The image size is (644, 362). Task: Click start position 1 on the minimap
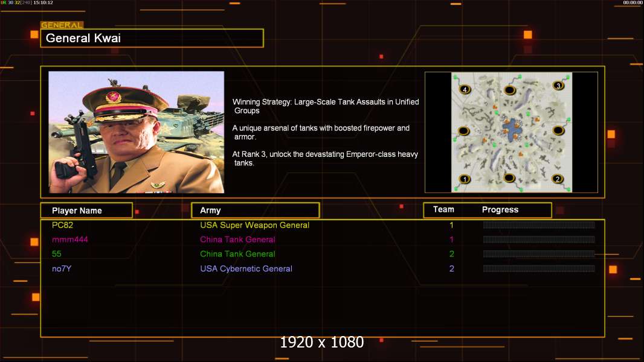click(x=465, y=179)
